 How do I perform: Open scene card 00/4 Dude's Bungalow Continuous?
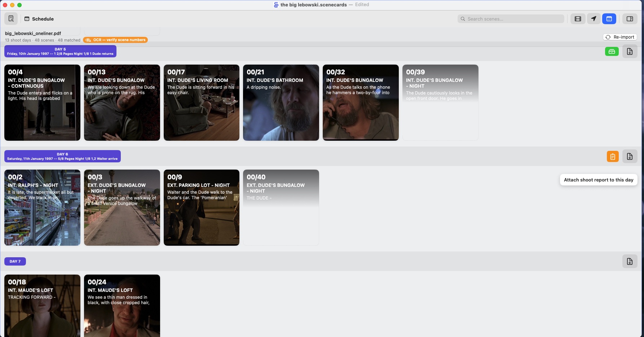coord(42,102)
